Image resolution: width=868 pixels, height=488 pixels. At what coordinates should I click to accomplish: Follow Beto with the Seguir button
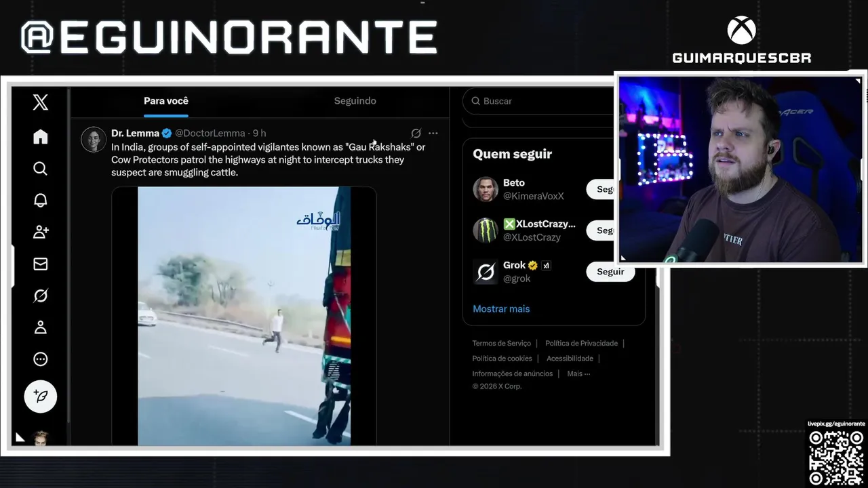[x=600, y=189]
